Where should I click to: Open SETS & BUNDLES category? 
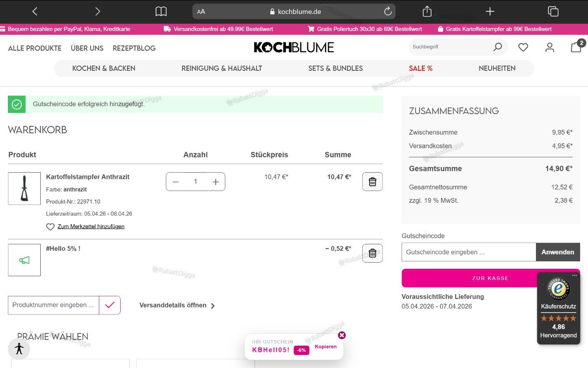pyautogui.click(x=336, y=68)
